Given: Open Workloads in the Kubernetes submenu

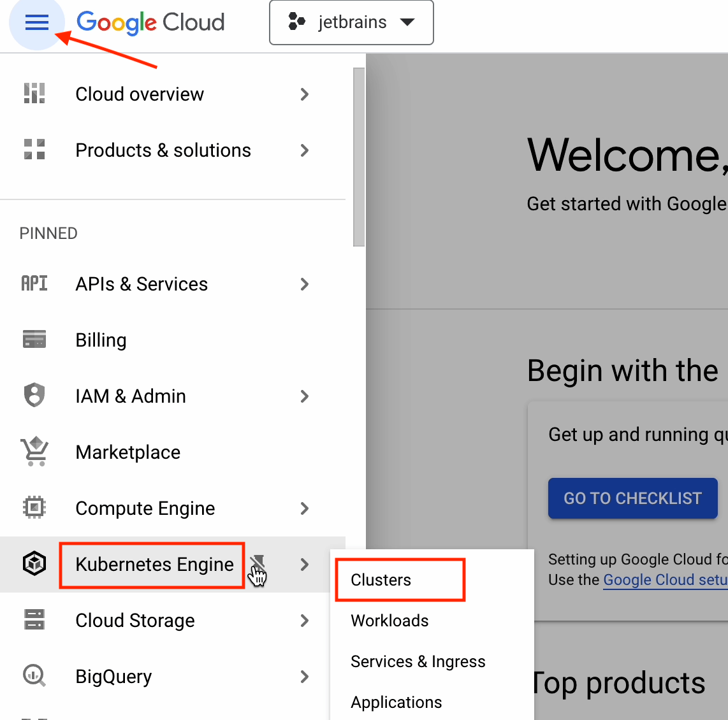Looking at the screenshot, I should [x=389, y=621].
